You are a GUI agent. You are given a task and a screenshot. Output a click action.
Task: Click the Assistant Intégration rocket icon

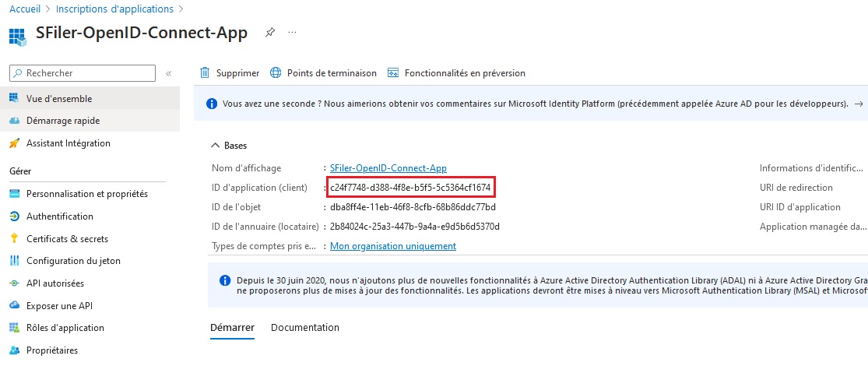pos(15,143)
